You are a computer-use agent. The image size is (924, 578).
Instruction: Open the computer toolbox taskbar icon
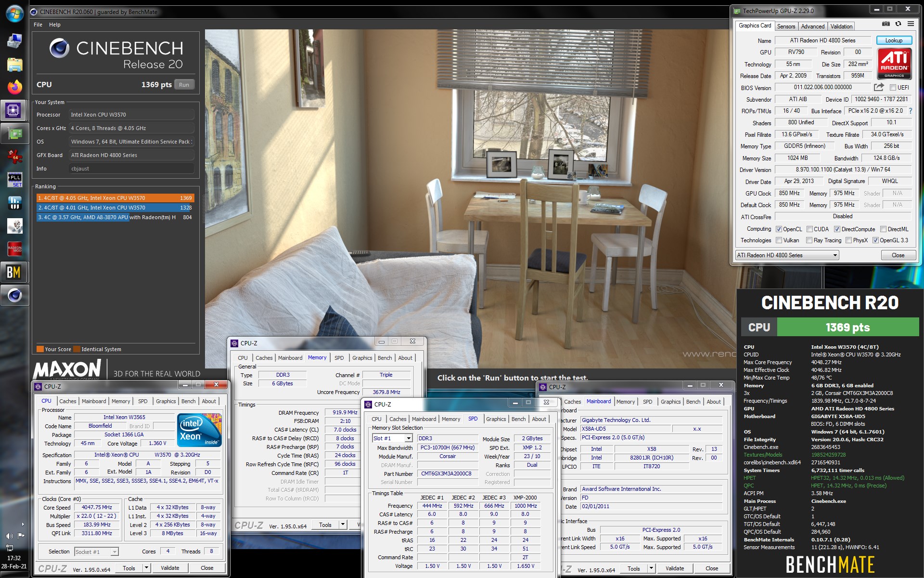coord(14,41)
